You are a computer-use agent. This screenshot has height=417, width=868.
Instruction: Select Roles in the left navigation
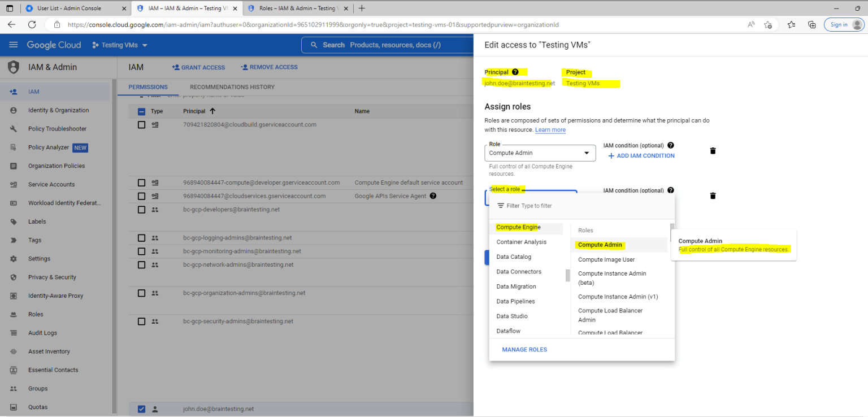point(35,314)
